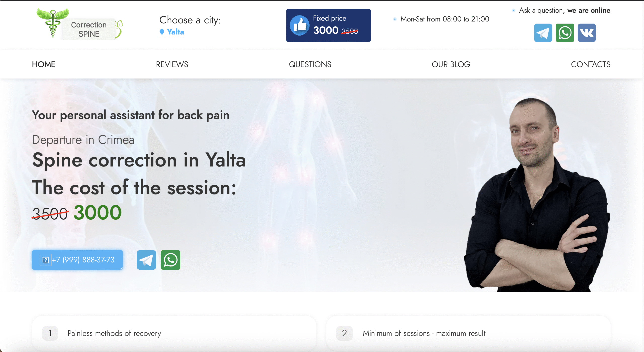
Task: Click the Ask a question online text
Action: [565, 10]
